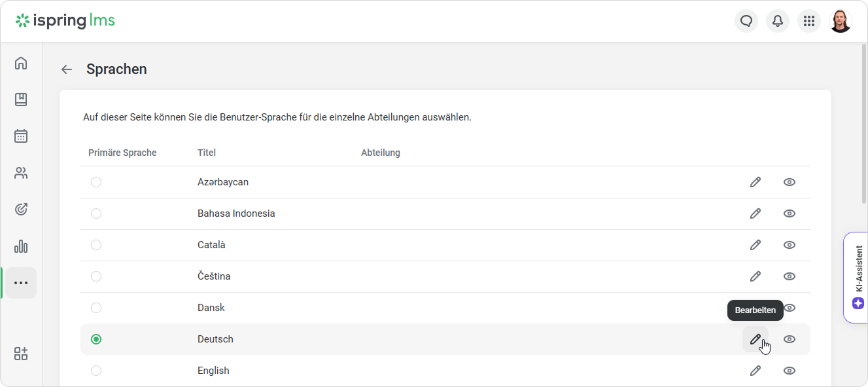Select English as primary language
Screen dimensions: 868x387
96,371
